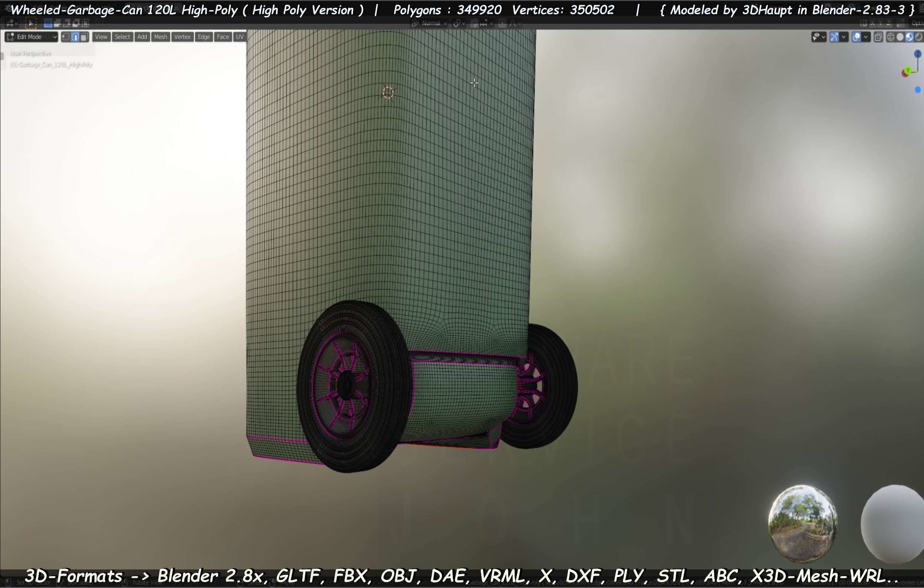924x588 pixels.
Task: Select the Tweak select tool icon
Action: point(31,24)
